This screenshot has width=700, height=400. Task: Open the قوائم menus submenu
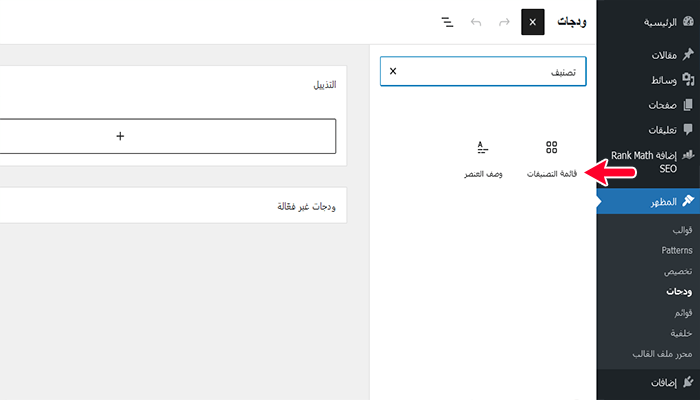pyautogui.click(x=683, y=312)
